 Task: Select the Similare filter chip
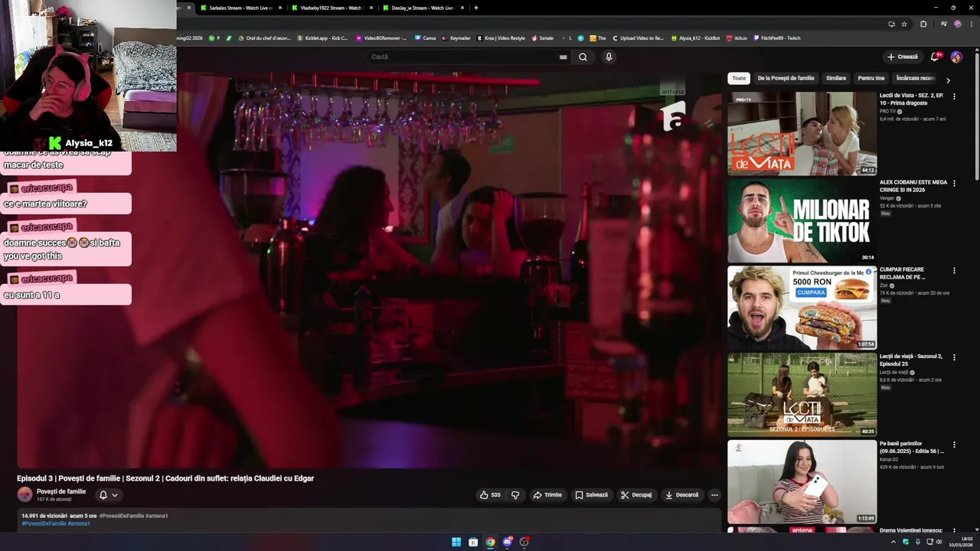click(x=836, y=78)
